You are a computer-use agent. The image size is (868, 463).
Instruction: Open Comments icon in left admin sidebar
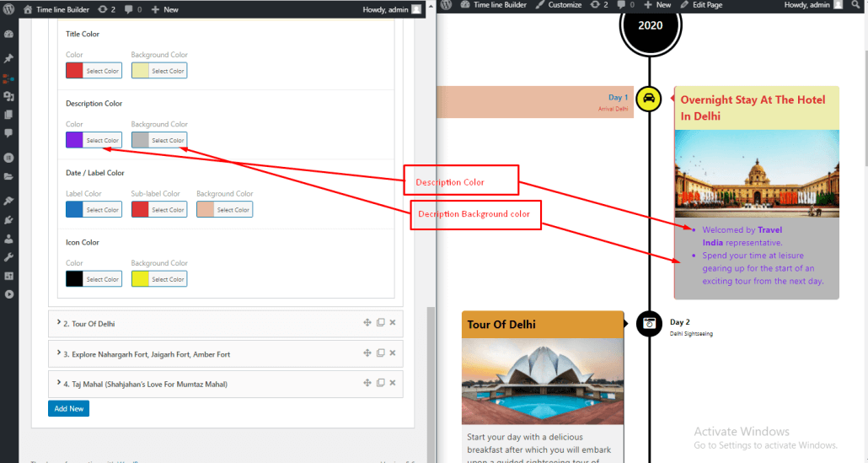point(8,133)
